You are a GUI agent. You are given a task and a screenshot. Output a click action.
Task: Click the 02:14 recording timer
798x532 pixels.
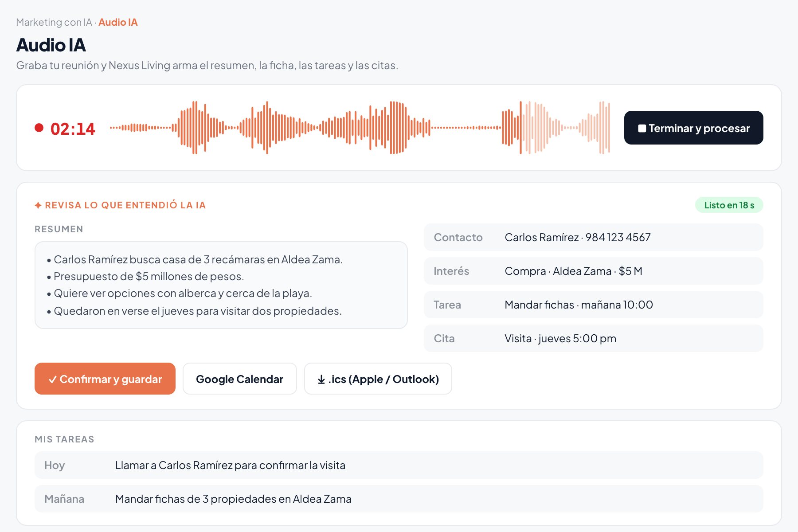pyautogui.click(x=73, y=129)
